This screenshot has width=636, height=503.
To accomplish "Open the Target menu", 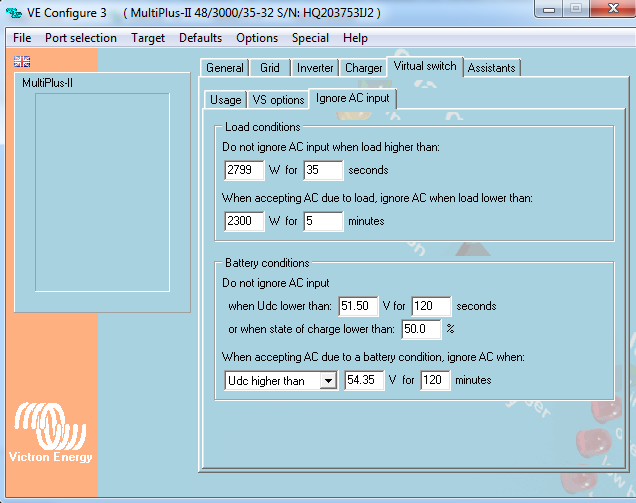I will coord(148,38).
